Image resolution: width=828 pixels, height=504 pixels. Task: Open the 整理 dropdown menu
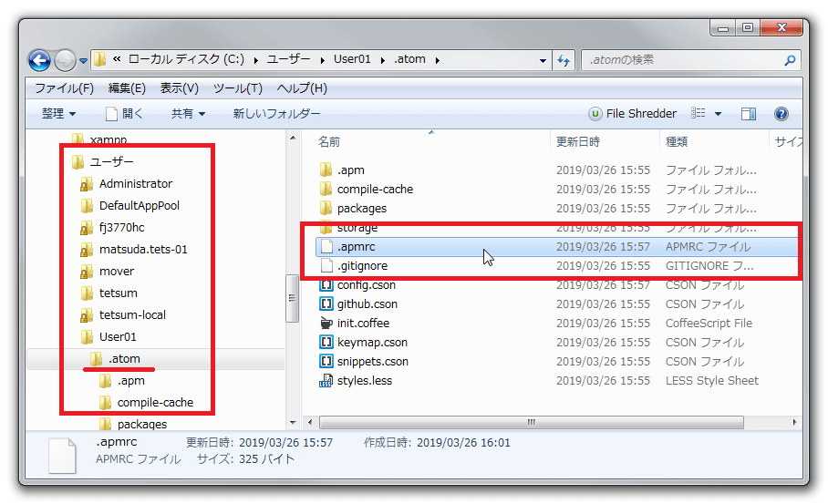pos(58,114)
